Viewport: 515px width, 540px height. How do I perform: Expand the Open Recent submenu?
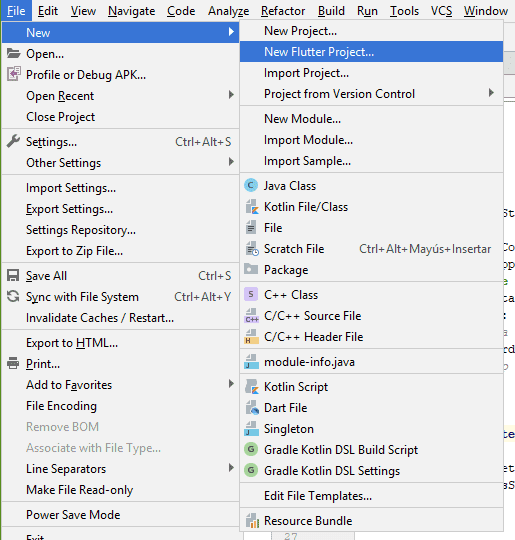click(120, 96)
